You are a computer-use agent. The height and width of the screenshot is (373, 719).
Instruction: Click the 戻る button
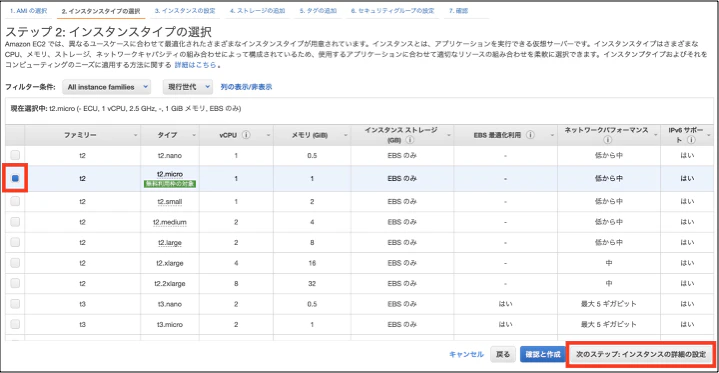coord(503,354)
